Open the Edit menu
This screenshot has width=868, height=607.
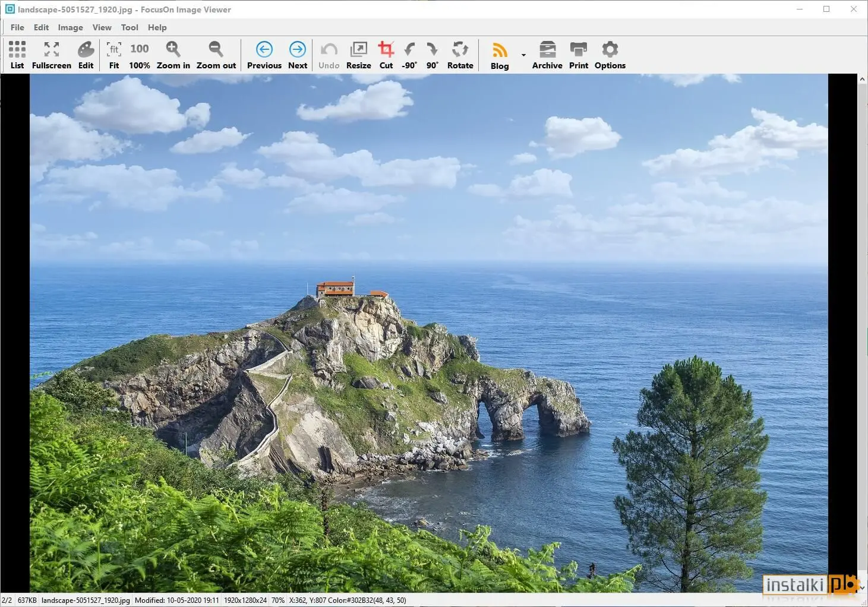pos(41,27)
